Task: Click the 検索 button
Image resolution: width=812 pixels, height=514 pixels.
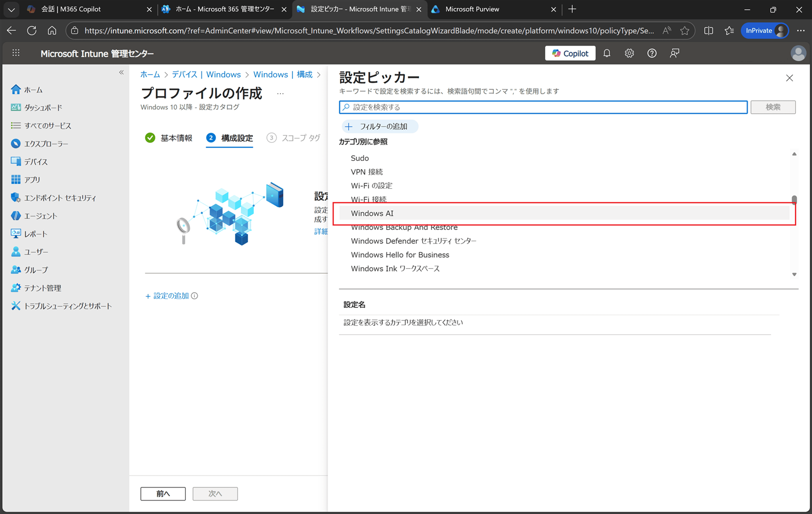Action: 773,107
